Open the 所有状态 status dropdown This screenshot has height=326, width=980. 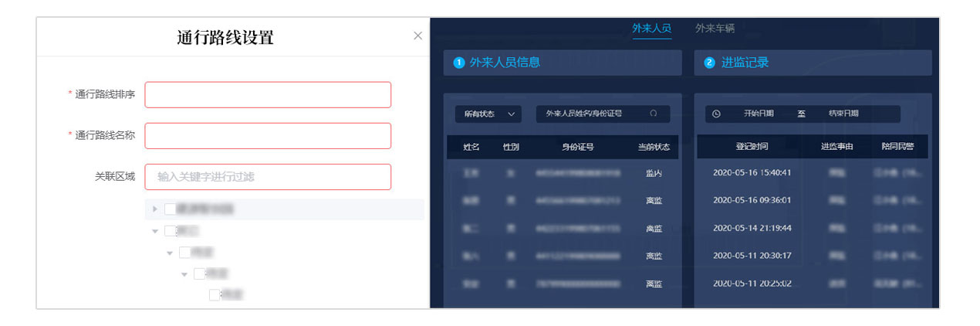[488, 114]
